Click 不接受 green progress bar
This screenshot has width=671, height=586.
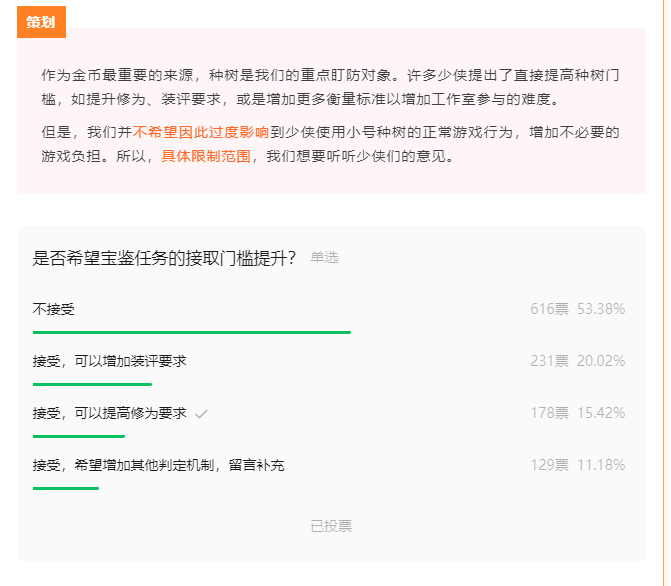click(x=191, y=331)
